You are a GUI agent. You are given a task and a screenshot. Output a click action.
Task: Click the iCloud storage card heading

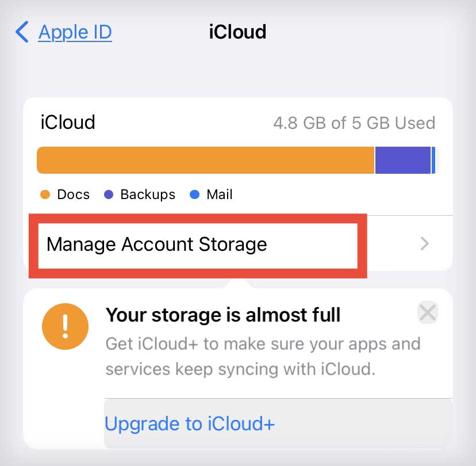point(68,122)
